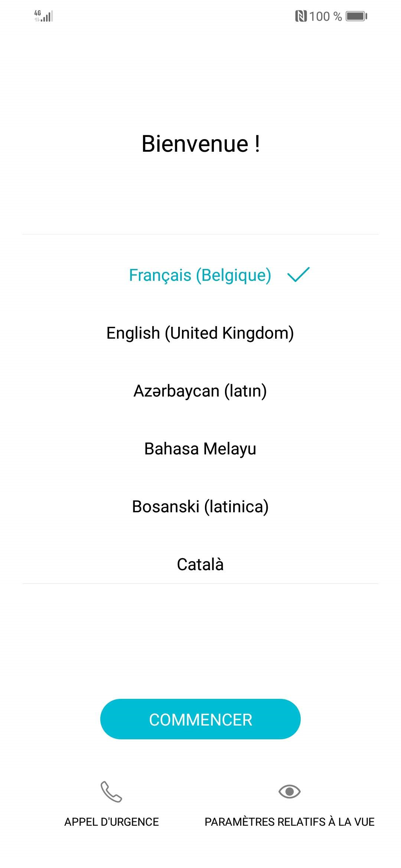Tap the Bienvenue ! welcome heading
This screenshot has width=401, height=868.
tap(200, 144)
